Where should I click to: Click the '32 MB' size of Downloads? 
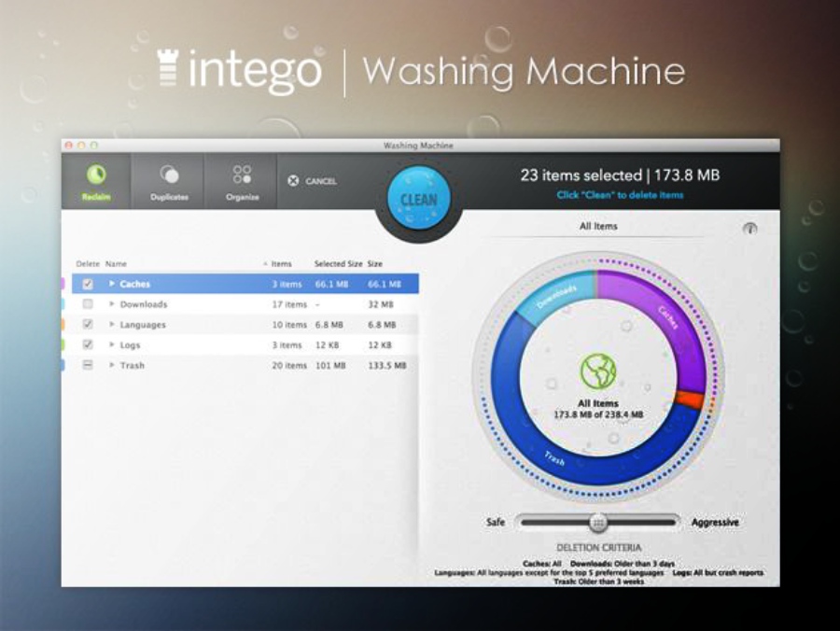[x=381, y=304]
